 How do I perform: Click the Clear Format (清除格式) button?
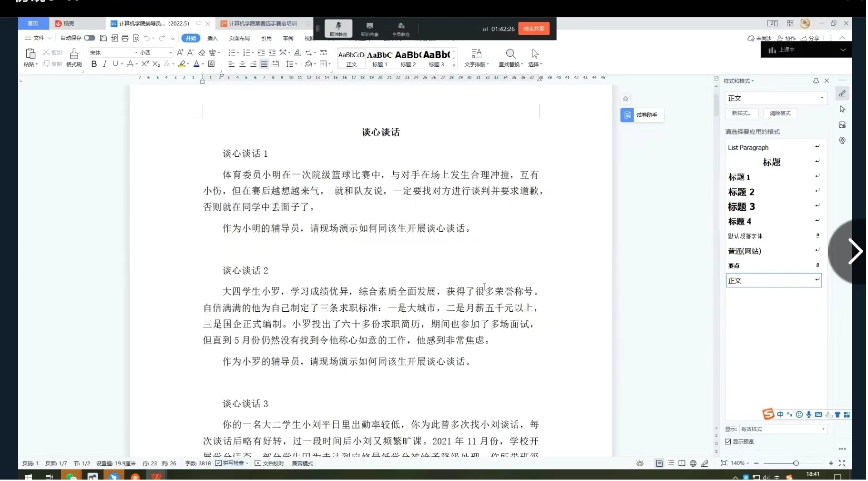[780, 113]
